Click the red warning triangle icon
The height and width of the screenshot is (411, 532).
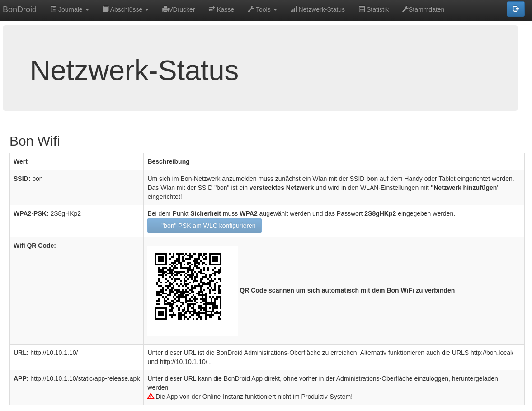coord(151,396)
